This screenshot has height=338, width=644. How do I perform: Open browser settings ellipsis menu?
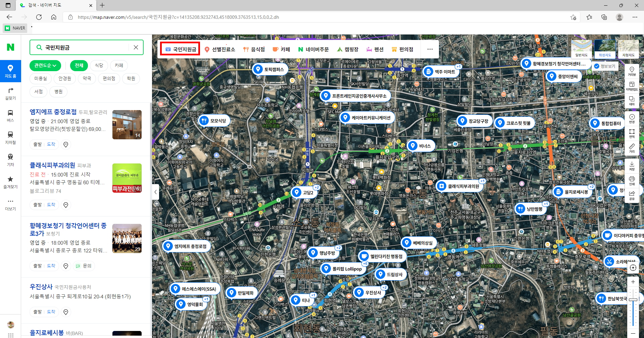point(635,17)
